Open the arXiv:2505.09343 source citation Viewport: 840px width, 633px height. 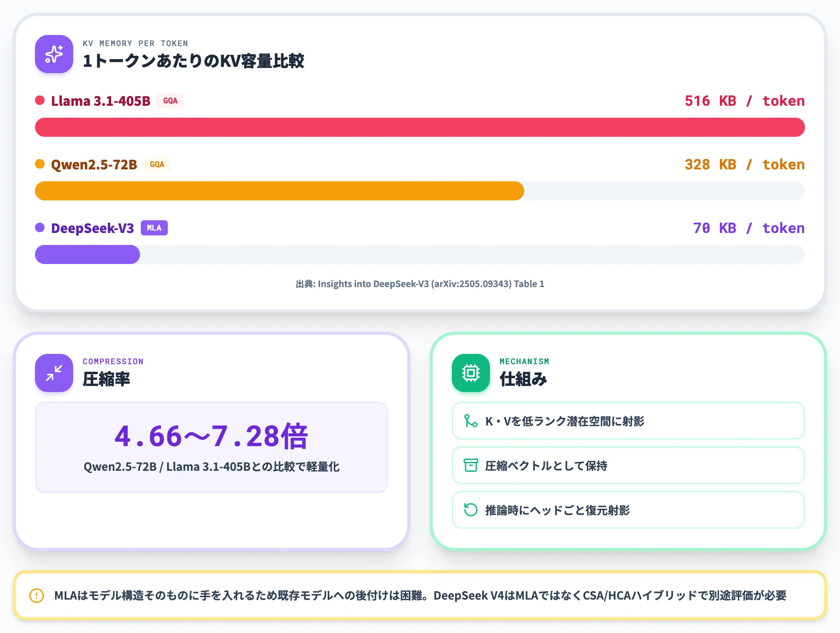pos(420,284)
